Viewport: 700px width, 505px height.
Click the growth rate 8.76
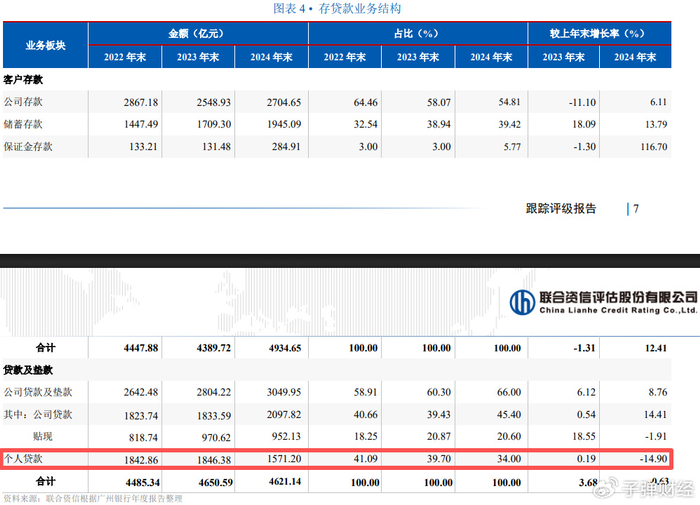coord(658,392)
